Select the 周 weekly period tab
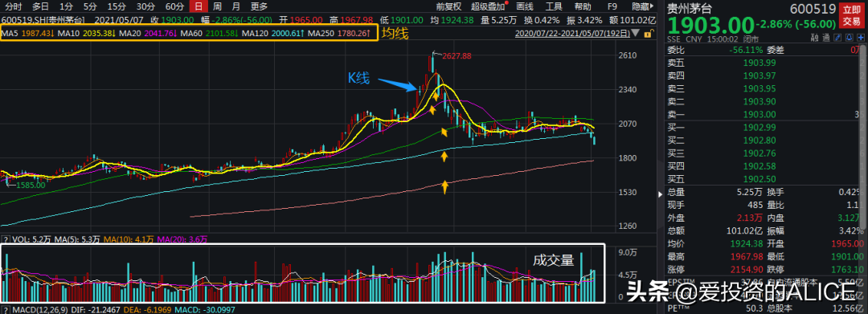Image resolution: width=868 pixels, height=314 pixels. (x=218, y=6)
